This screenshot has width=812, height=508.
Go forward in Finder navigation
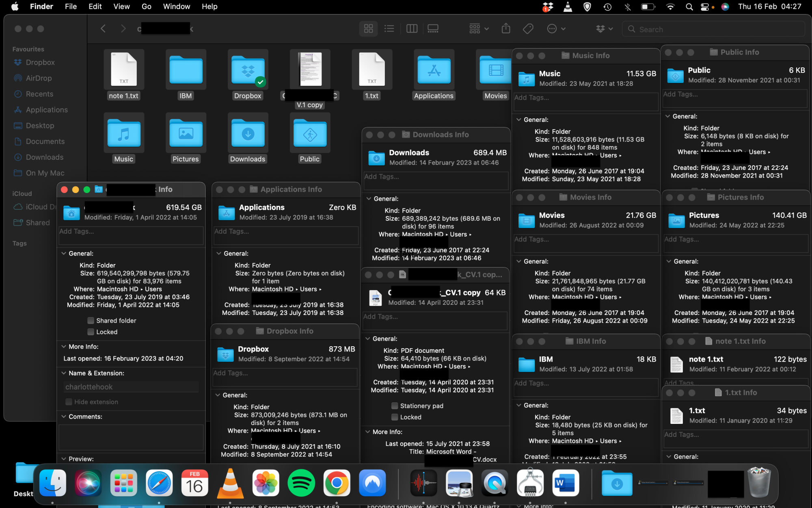[x=123, y=29]
